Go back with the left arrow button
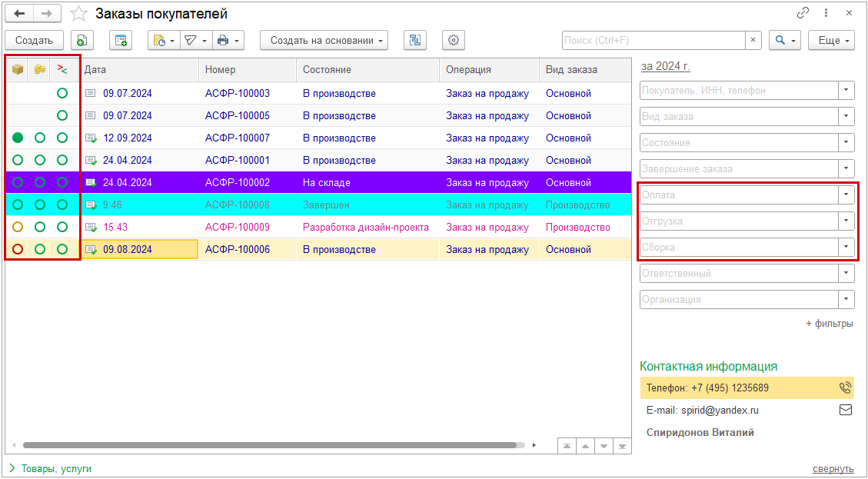868x479 pixels. 19,14
